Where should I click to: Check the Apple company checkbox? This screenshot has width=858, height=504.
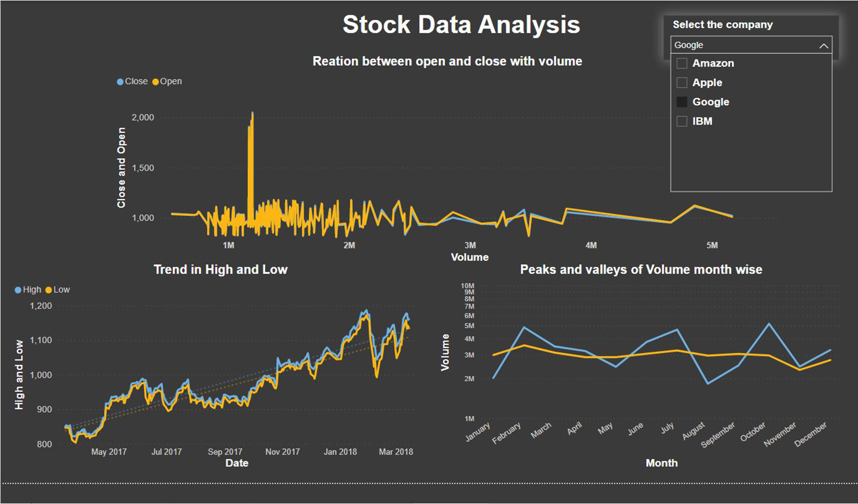(682, 83)
